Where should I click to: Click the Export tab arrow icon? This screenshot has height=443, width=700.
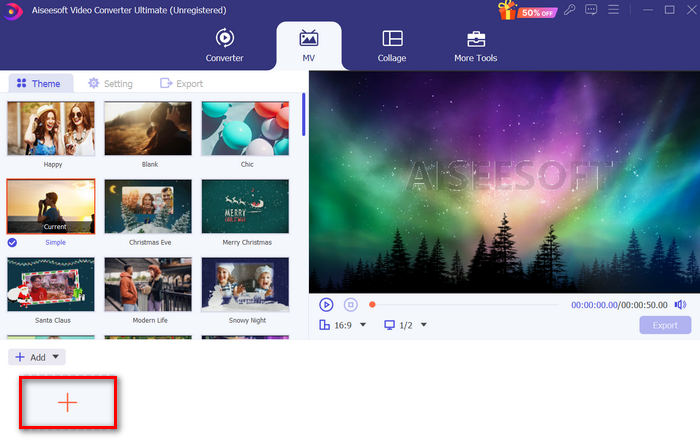point(166,83)
